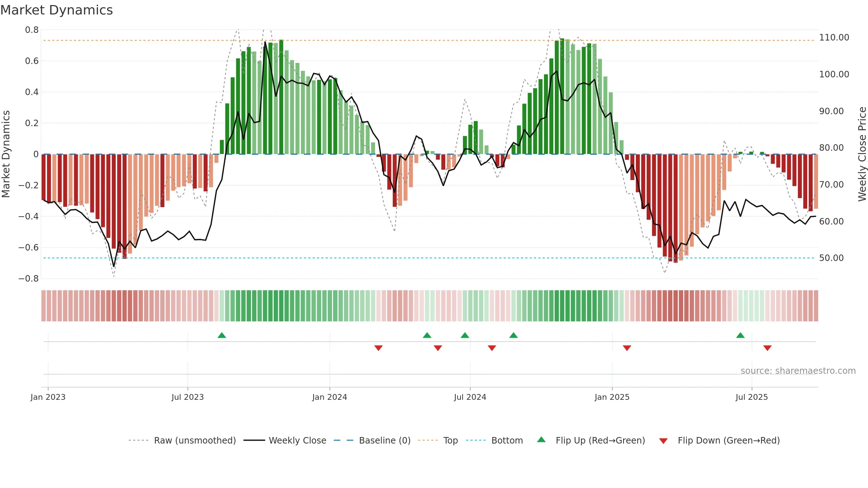The image size is (868, 488).
Task: Toggle the Flip Down (Green→Red) legend entry
Action: click(719, 440)
